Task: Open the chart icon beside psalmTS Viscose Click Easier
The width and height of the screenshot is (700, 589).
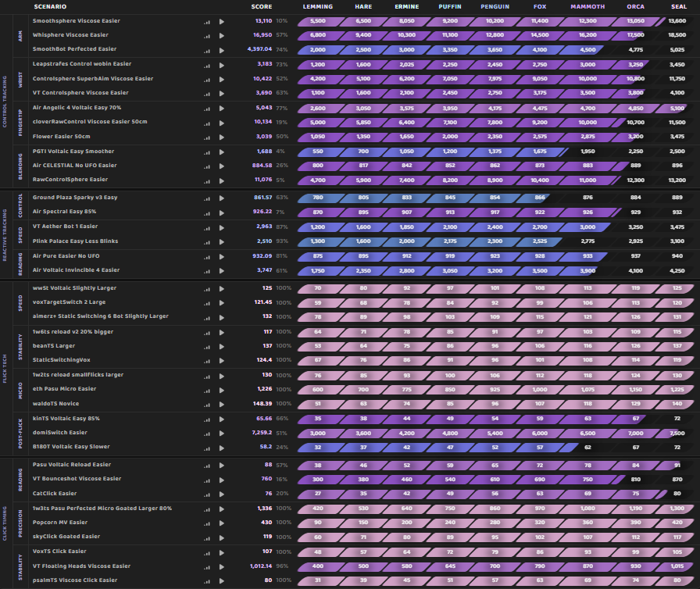Action: [x=207, y=581]
